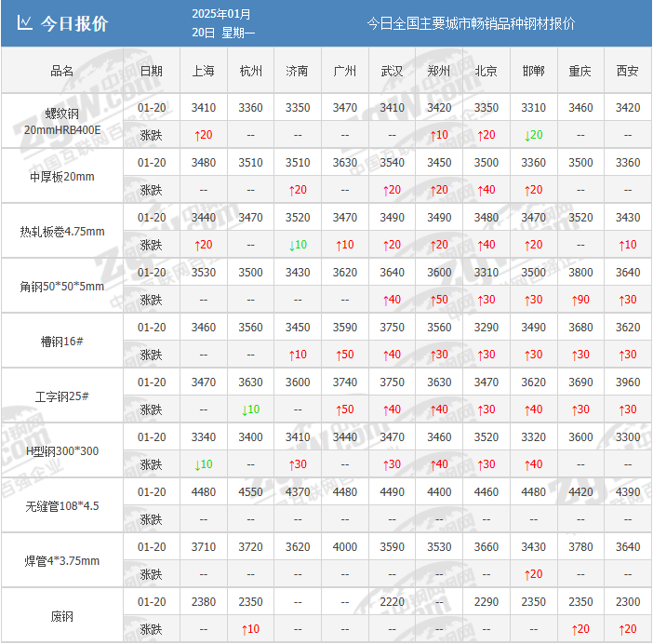Click 槽钢 Beijing price 3290
653x644 pixels.
click(x=486, y=328)
